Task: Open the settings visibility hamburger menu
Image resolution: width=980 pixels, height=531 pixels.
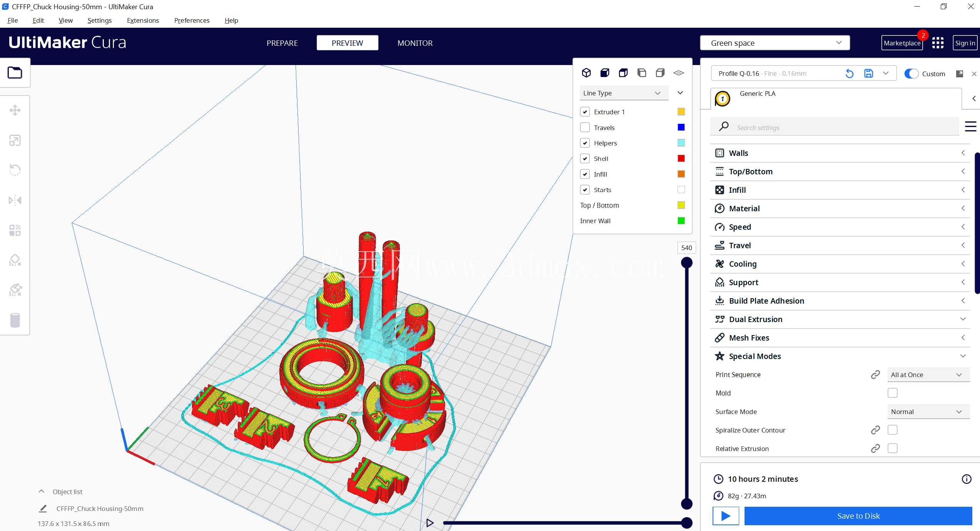Action: [970, 126]
